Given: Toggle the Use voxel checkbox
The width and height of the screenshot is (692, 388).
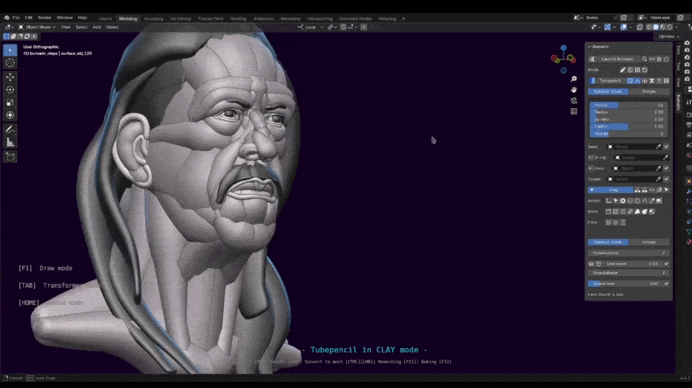Looking at the screenshot, I should tap(666, 264).
